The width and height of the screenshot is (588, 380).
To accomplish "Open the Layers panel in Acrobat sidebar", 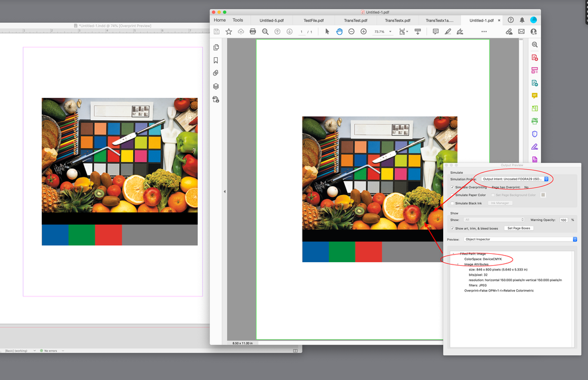I will 216,86.
